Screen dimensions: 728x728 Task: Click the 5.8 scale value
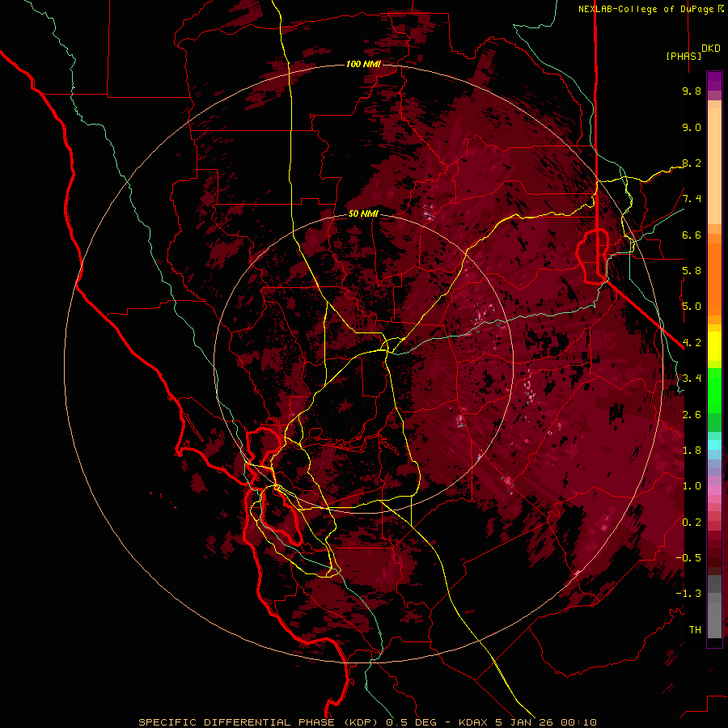point(692,271)
